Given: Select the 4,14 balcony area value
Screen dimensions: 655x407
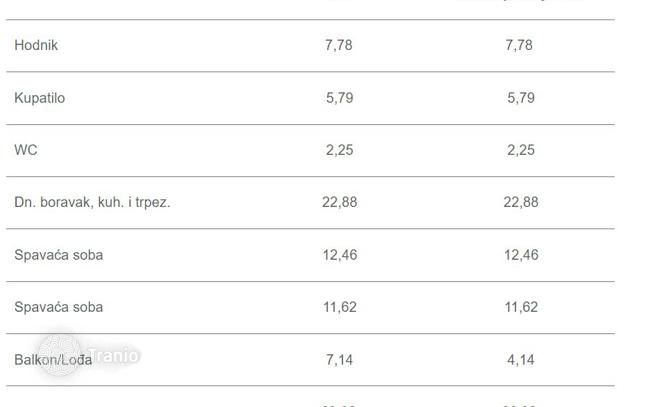Looking at the screenshot, I should pos(521,360).
